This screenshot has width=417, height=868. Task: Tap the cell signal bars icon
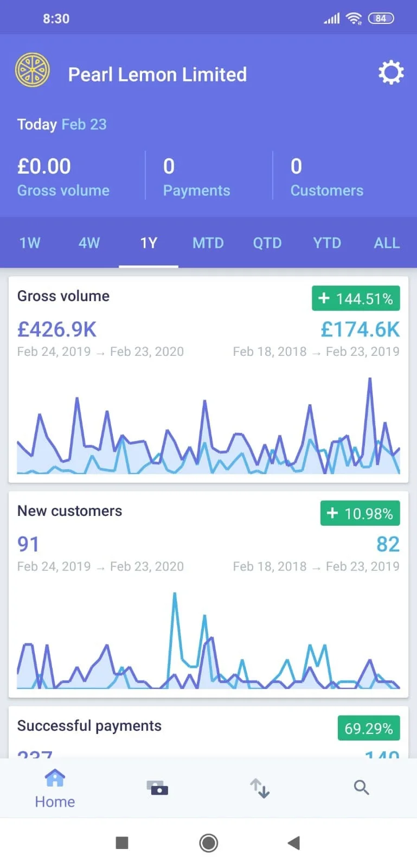click(332, 19)
